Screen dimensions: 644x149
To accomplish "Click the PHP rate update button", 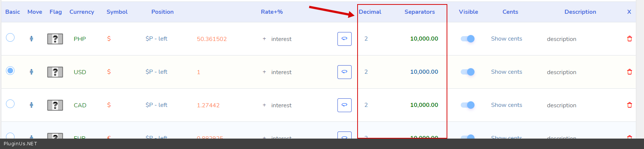I will tap(344, 39).
